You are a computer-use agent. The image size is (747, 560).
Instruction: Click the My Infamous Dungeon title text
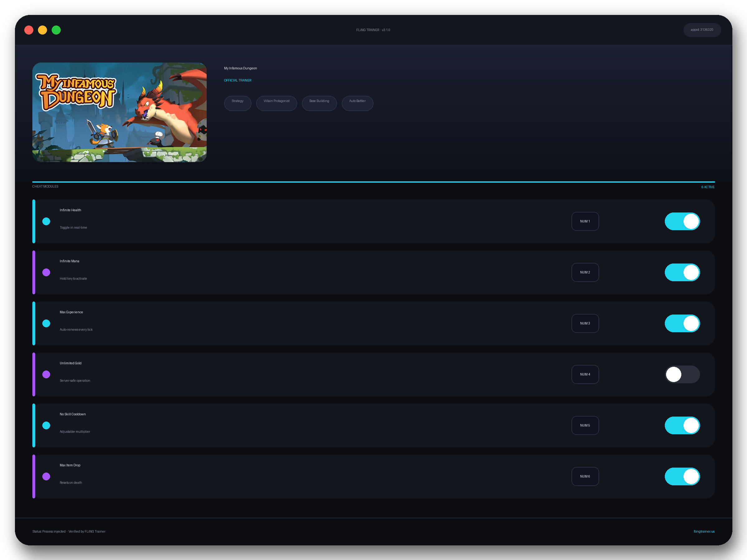pos(241,68)
